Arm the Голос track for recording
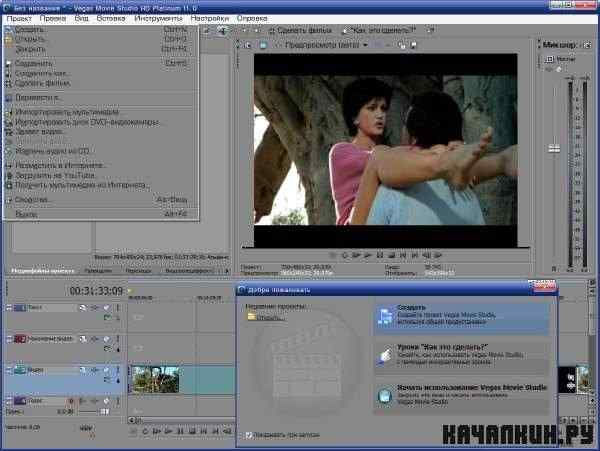This screenshot has height=451, width=600. pos(71,401)
